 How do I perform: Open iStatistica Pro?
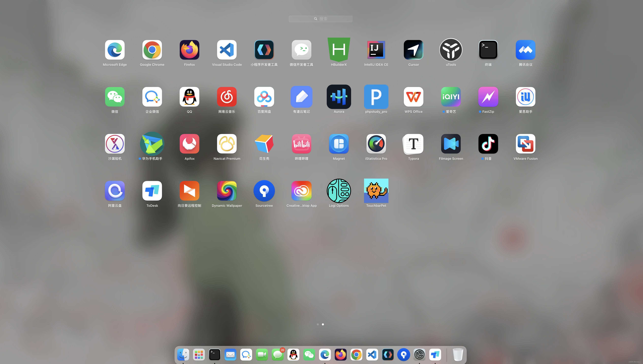click(376, 144)
